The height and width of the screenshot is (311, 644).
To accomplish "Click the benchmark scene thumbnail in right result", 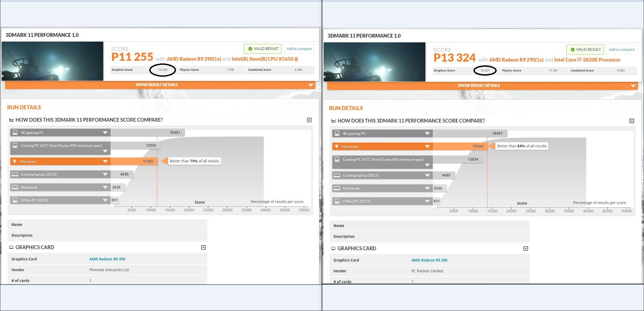I will pos(375,62).
